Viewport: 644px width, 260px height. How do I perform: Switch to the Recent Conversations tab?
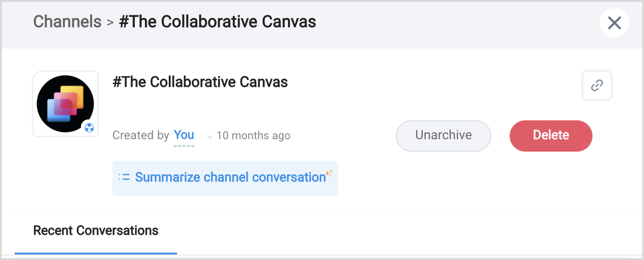click(96, 230)
